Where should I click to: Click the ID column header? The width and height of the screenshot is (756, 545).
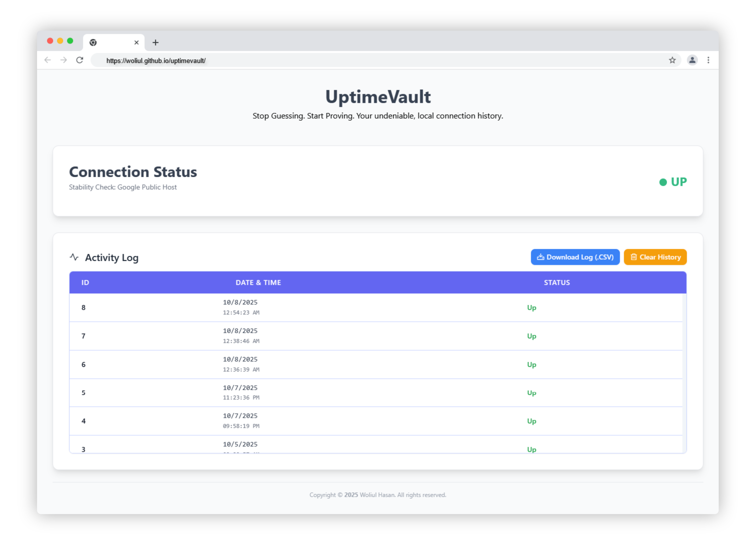85,283
